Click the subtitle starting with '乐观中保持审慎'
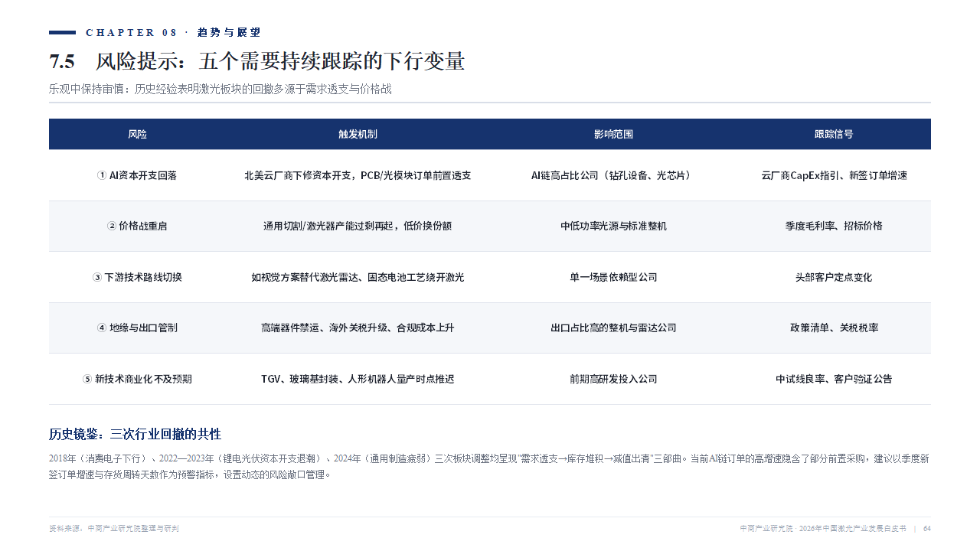 220,89
